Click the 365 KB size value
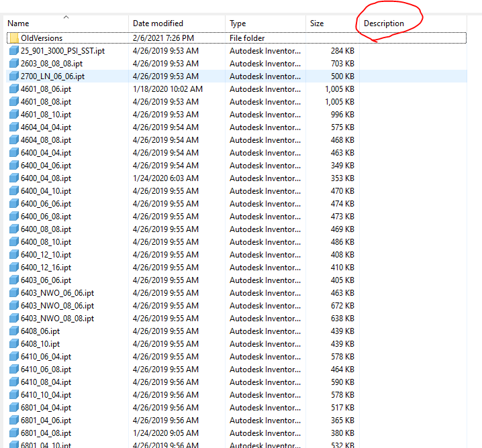The image size is (482, 448). pos(342,421)
